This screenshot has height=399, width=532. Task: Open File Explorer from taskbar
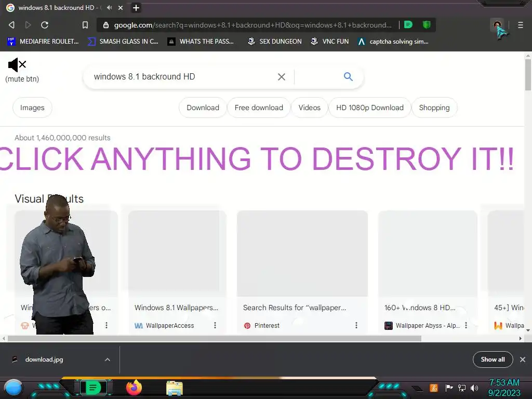175,389
